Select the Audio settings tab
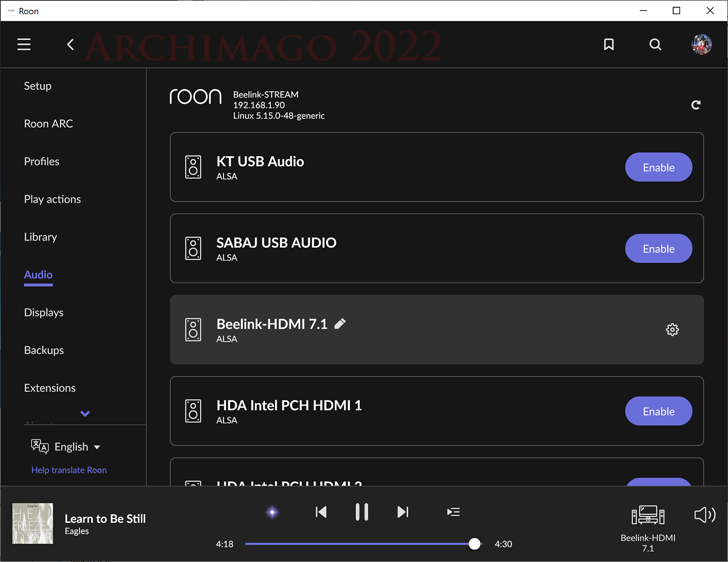 [x=38, y=275]
